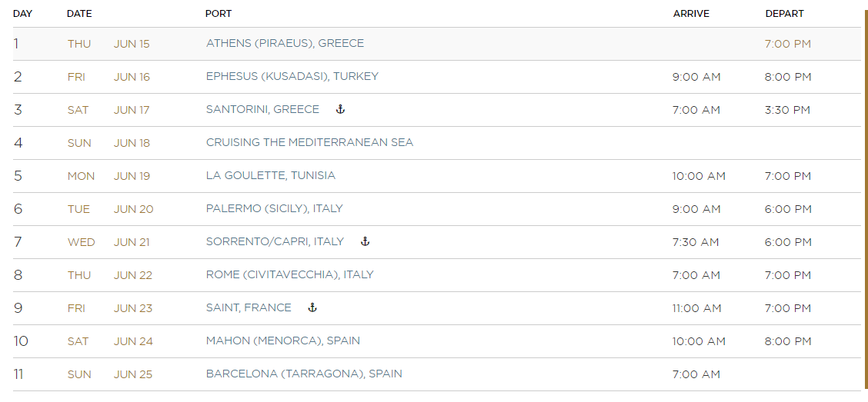
Task: Click the Cruising the Mediterranean Sea entry
Action: point(309,142)
